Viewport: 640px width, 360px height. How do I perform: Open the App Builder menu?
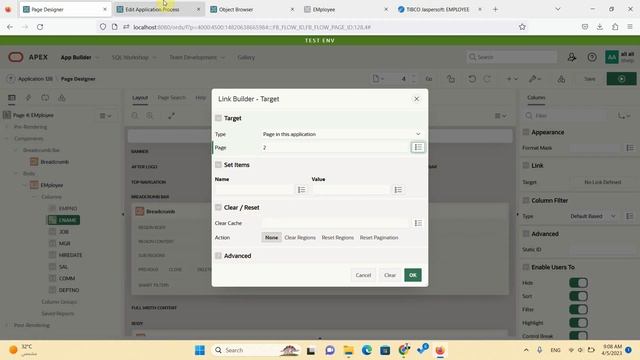click(80, 58)
